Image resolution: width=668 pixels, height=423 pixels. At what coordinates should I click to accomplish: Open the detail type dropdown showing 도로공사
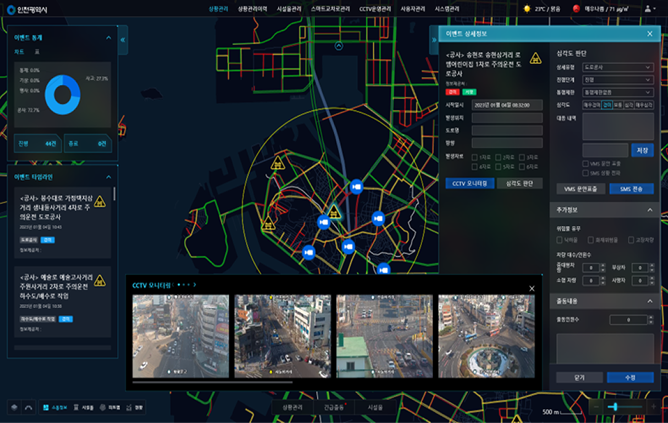[618, 67]
